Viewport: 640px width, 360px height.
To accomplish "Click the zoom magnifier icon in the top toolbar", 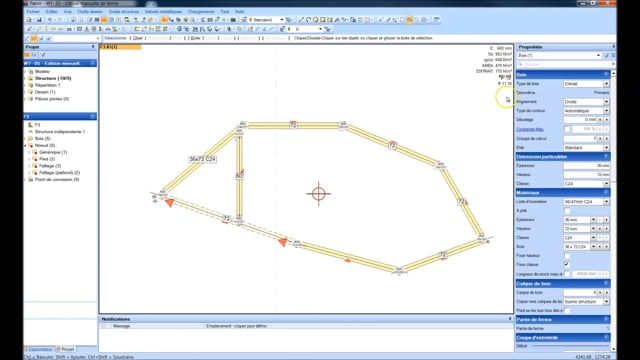I will point(127,20).
